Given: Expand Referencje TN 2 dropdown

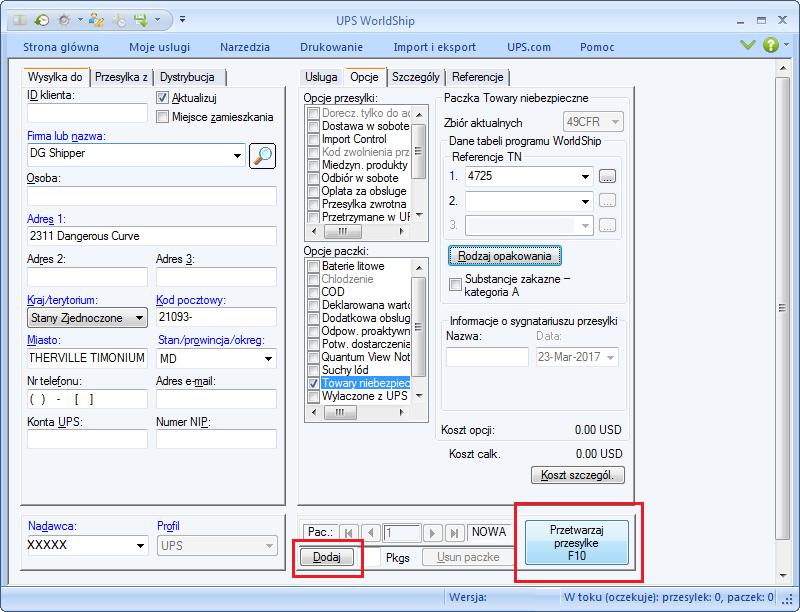Looking at the screenshot, I should click(x=585, y=201).
